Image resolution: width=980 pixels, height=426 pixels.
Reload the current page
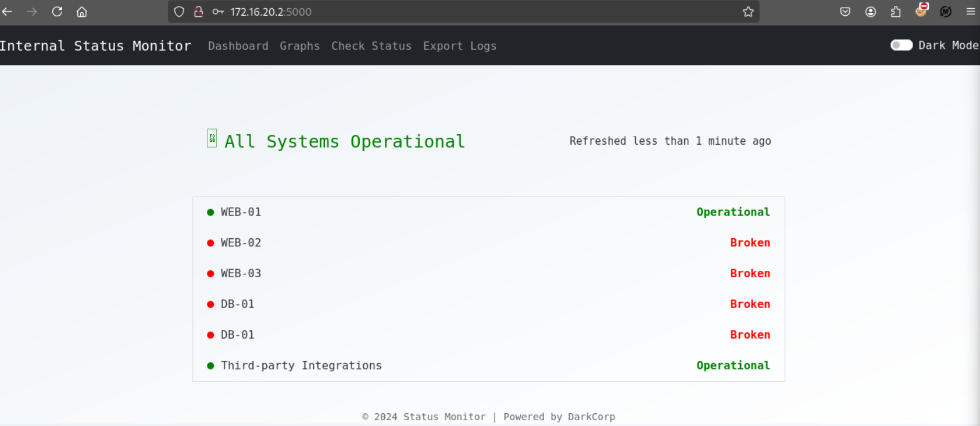[57, 12]
